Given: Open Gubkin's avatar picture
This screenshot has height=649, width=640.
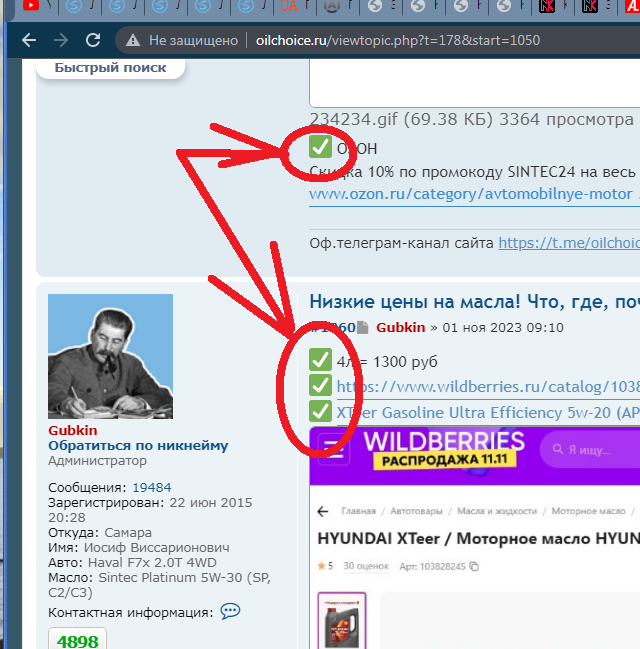Looking at the screenshot, I should [111, 356].
